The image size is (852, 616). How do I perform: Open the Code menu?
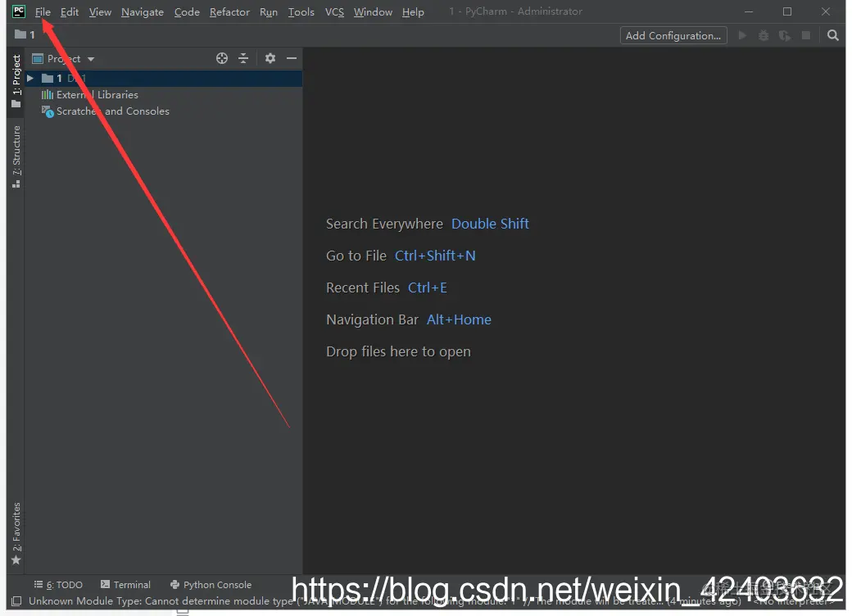coord(187,12)
